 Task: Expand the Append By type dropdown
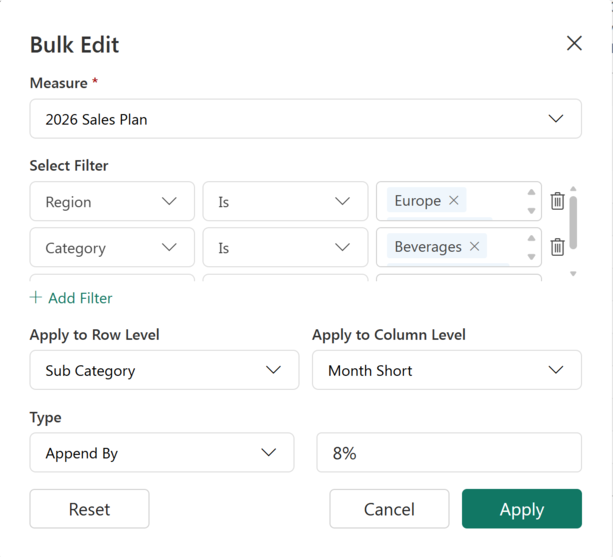162,452
